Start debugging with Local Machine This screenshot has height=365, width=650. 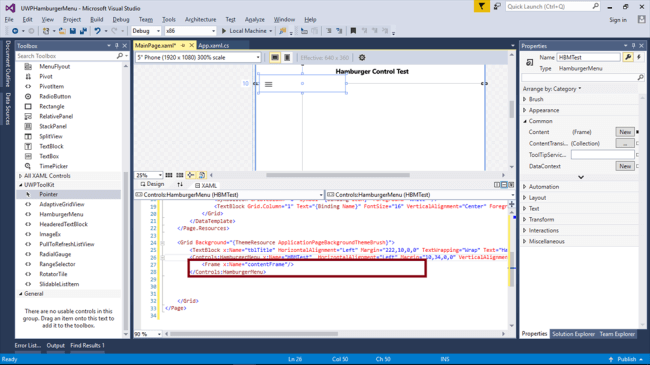(x=245, y=31)
